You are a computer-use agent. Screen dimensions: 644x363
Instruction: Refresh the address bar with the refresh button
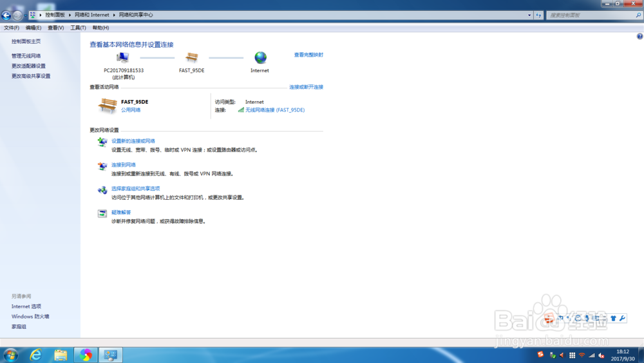[x=538, y=15]
